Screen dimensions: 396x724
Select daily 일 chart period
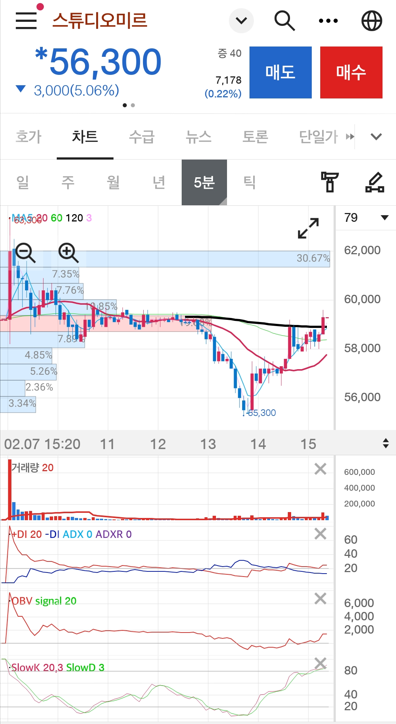(22, 183)
